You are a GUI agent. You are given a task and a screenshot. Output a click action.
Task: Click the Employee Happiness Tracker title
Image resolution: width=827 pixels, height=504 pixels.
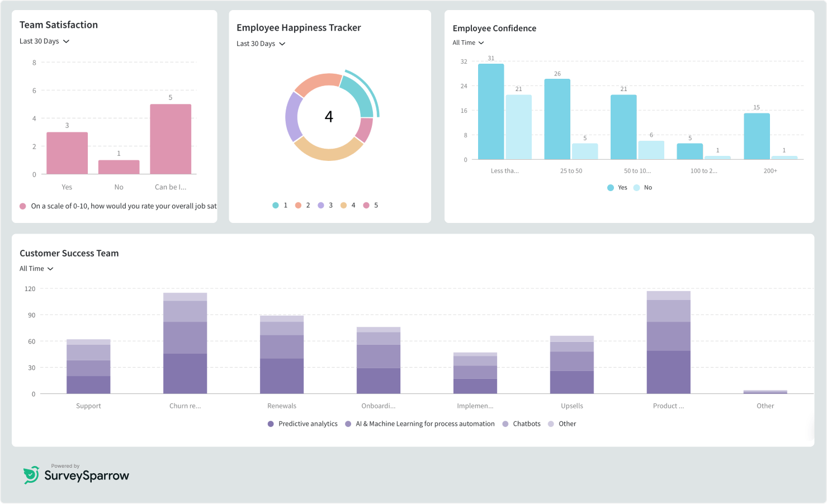coord(299,28)
